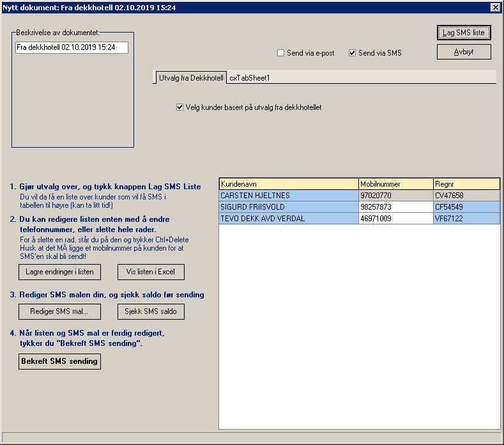Click the Mobilnummer column header
This screenshot has width=504, height=445.
396,184
